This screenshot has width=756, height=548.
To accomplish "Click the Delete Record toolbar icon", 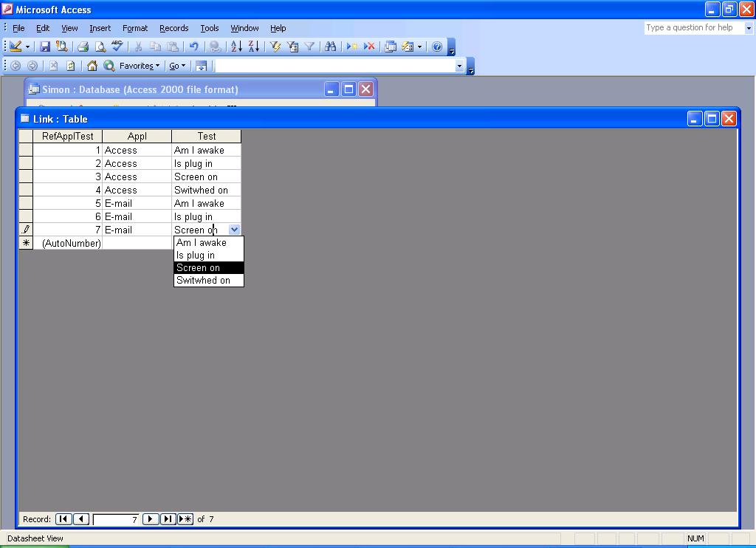I will coord(369,47).
